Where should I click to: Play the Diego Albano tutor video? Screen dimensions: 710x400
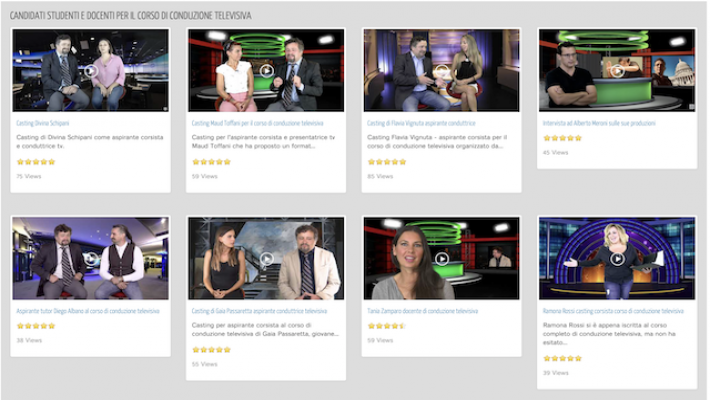(90, 259)
